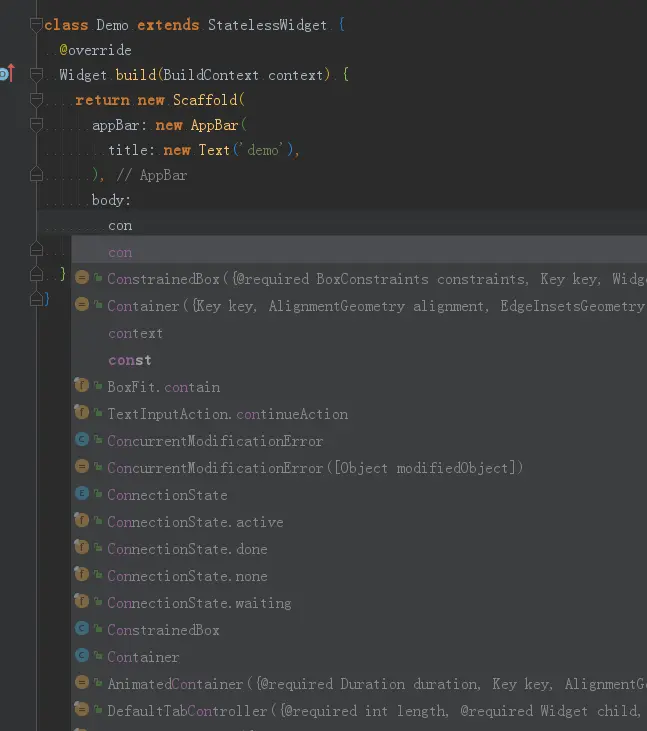Click the 'body:' property label

tap(111, 200)
